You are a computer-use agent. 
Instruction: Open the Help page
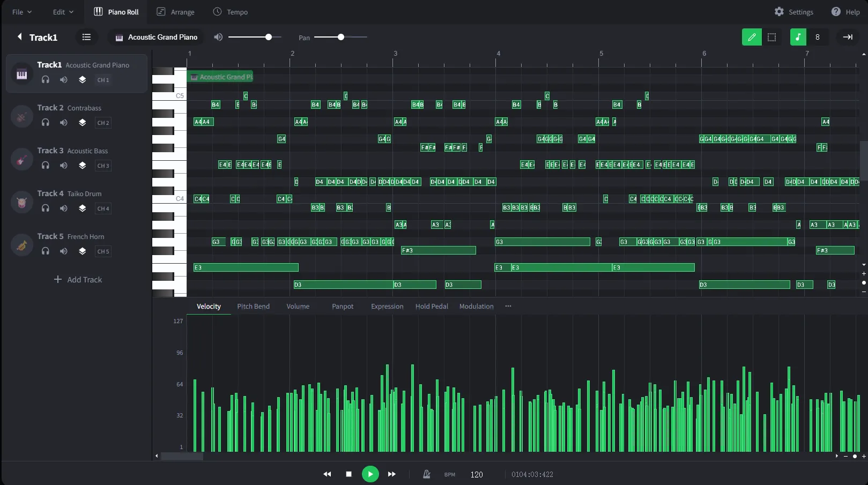point(845,12)
